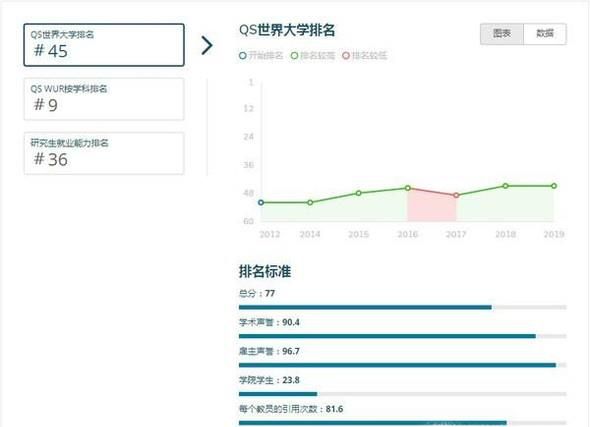590x427 pixels.
Task: Click the right chevron arrow icon
Action: click(x=207, y=46)
